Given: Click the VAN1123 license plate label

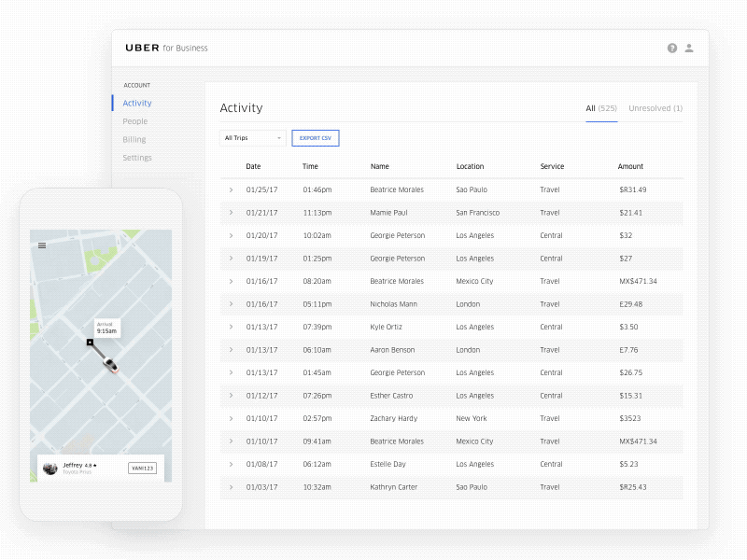Looking at the screenshot, I should [x=142, y=468].
